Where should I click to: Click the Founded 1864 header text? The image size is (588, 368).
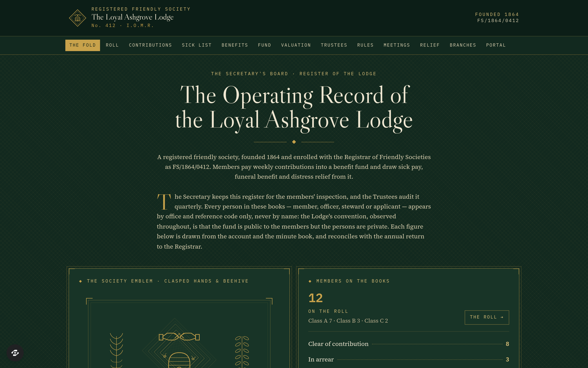click(x=497, y=15)
